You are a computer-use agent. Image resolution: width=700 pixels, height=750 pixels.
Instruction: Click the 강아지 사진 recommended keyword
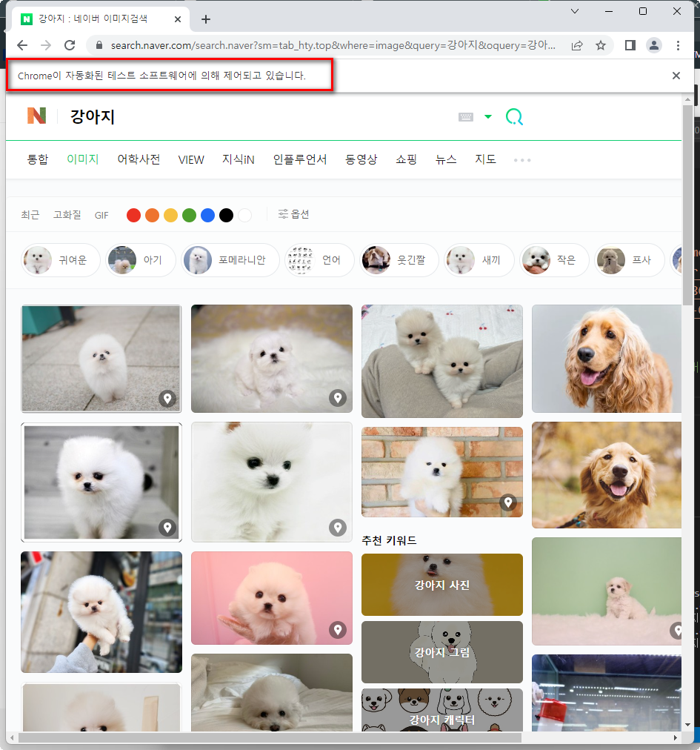click(x=441, y=585)
